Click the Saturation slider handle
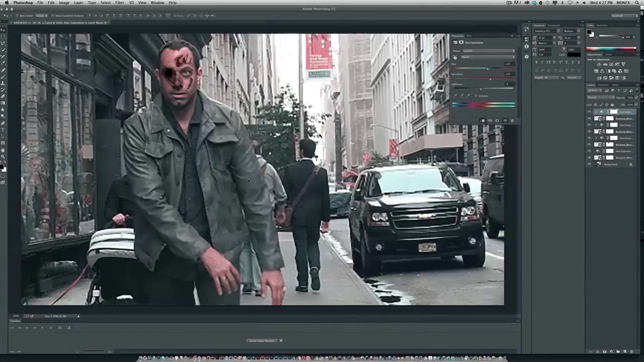 tap(490, 79)
